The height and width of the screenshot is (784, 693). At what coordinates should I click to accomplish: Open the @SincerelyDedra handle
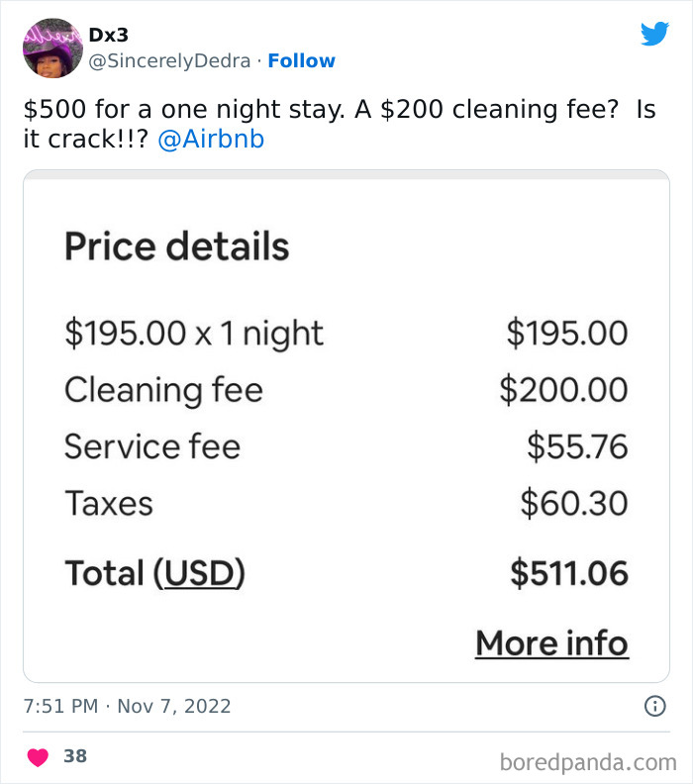169,61
